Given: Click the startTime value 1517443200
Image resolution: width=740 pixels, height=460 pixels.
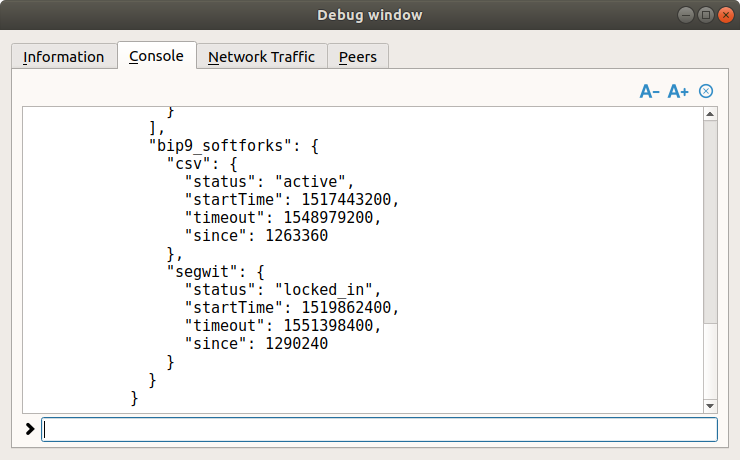Looking at the screenshot, I should tap(346, 200).
